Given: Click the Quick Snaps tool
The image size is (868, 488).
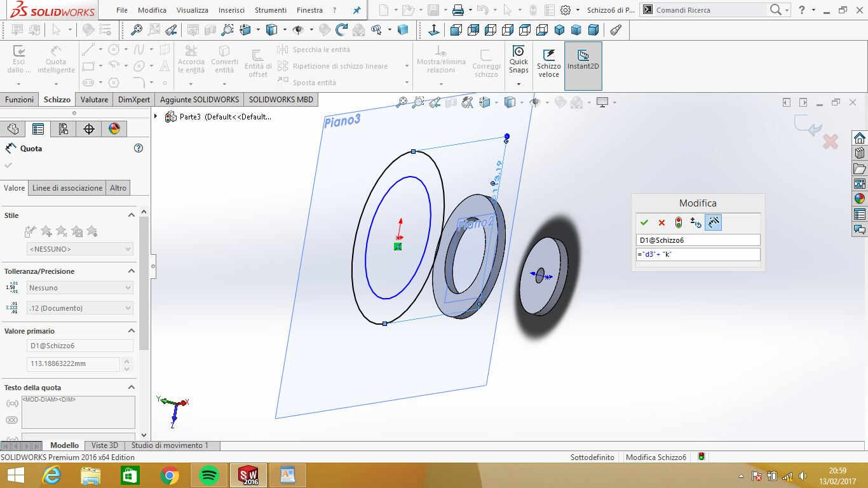Looking at the screenshot, I should (x=519, y=58).
